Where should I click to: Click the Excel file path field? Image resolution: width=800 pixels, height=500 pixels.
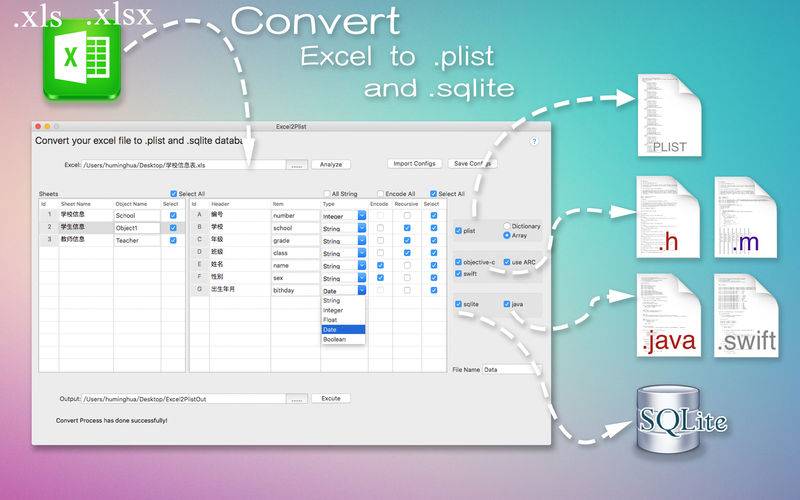(x=184, y=165)
